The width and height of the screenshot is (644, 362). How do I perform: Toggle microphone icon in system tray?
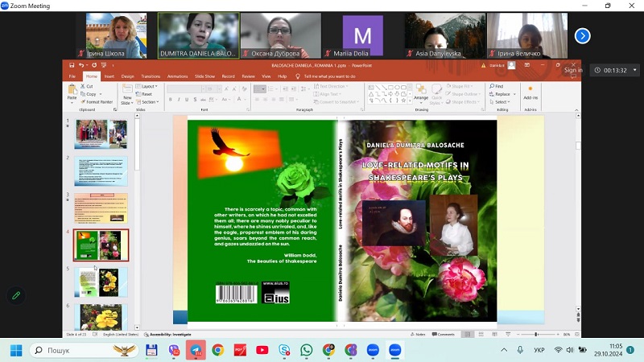[520, 350]
